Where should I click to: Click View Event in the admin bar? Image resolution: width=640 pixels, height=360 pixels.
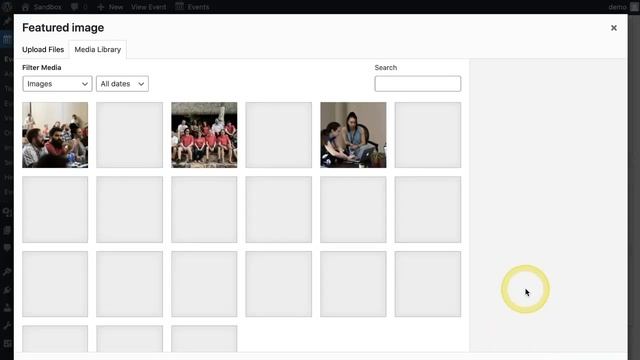148,7
